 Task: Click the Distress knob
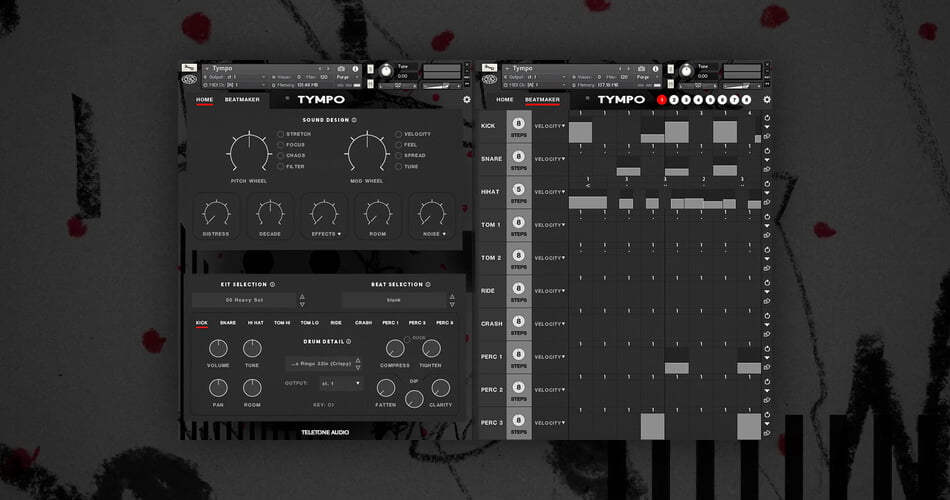tap(215, 212)
